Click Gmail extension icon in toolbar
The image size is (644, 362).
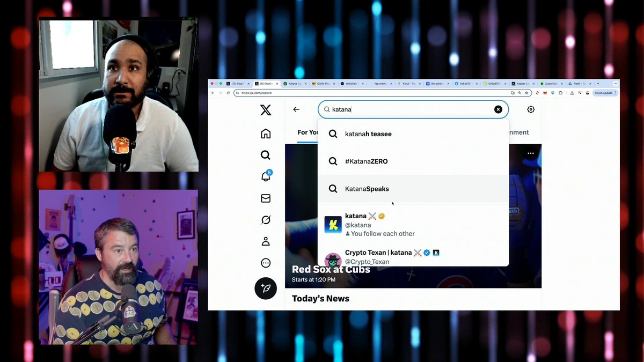pyautogui.click(x=545, y=93)
